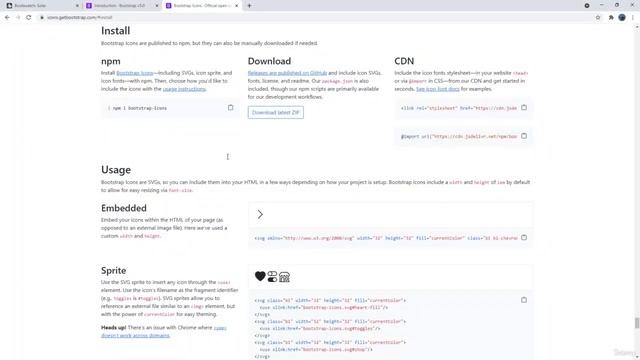Go back to previous page
The width and height of the screenshot is (640, 360).
7,18
